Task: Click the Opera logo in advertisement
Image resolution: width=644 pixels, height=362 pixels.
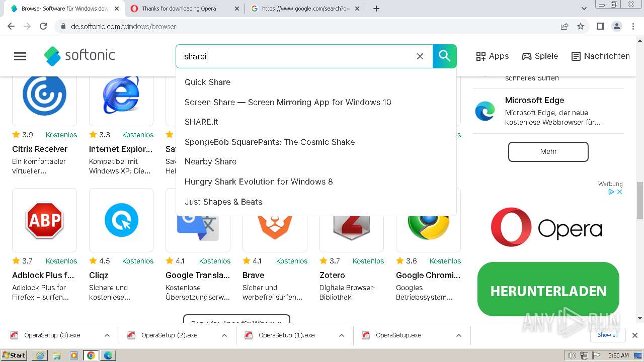Action: pos(546,227)
